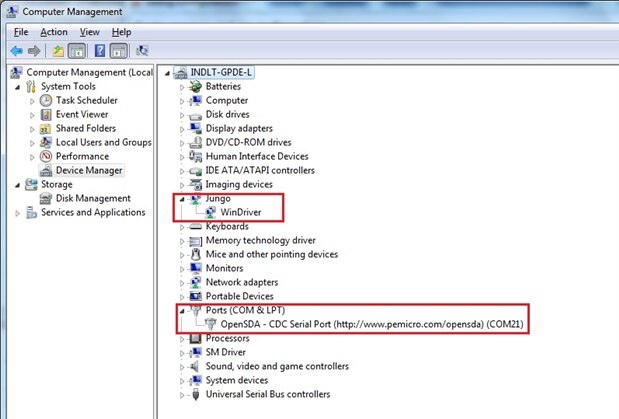Open the File menu

(21, 32)
